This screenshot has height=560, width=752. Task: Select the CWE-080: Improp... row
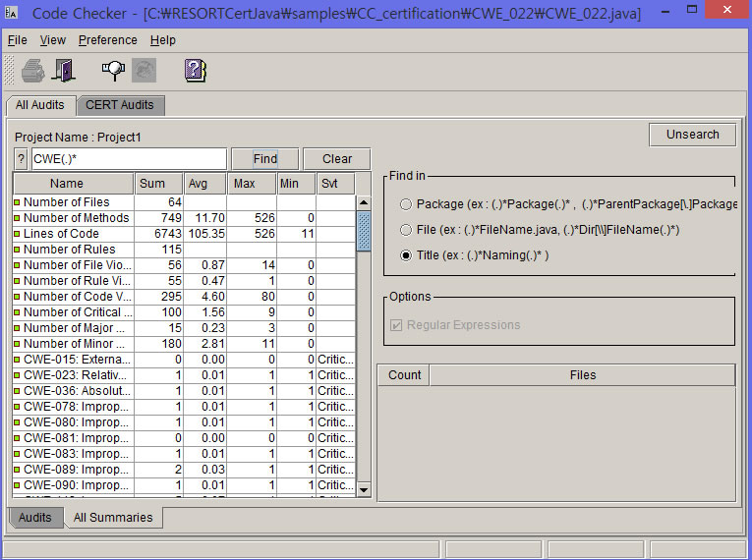pyautogui.click(x=184, y=422)
